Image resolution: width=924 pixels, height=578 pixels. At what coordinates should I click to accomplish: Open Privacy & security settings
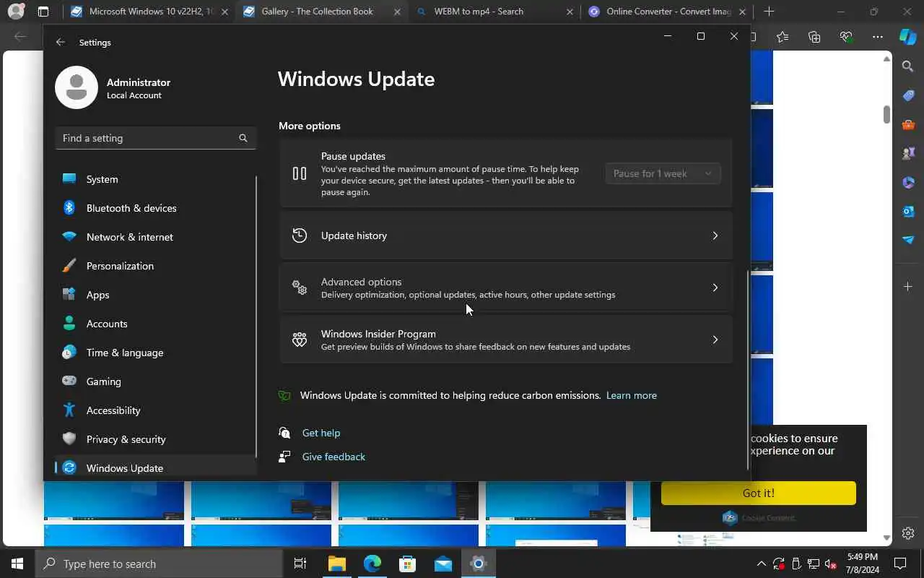[155, 439]
